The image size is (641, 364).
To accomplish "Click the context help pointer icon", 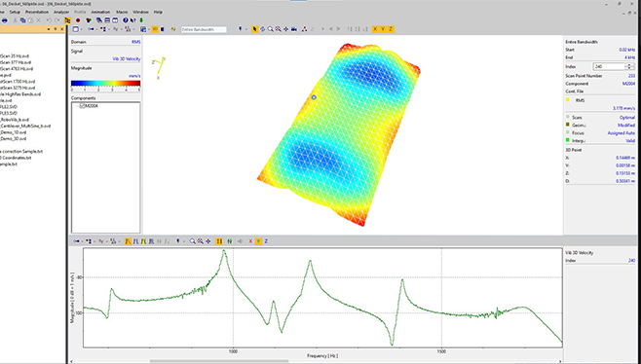I will 132,20.
